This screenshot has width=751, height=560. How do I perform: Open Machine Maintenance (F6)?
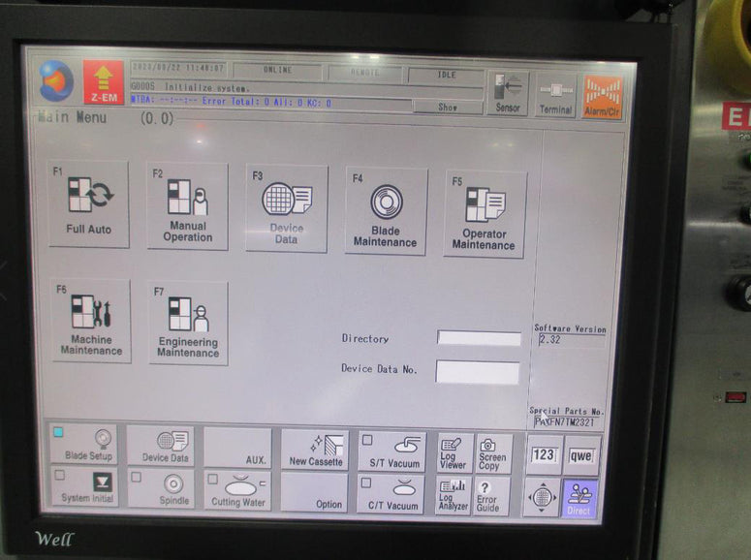point(91,321)
